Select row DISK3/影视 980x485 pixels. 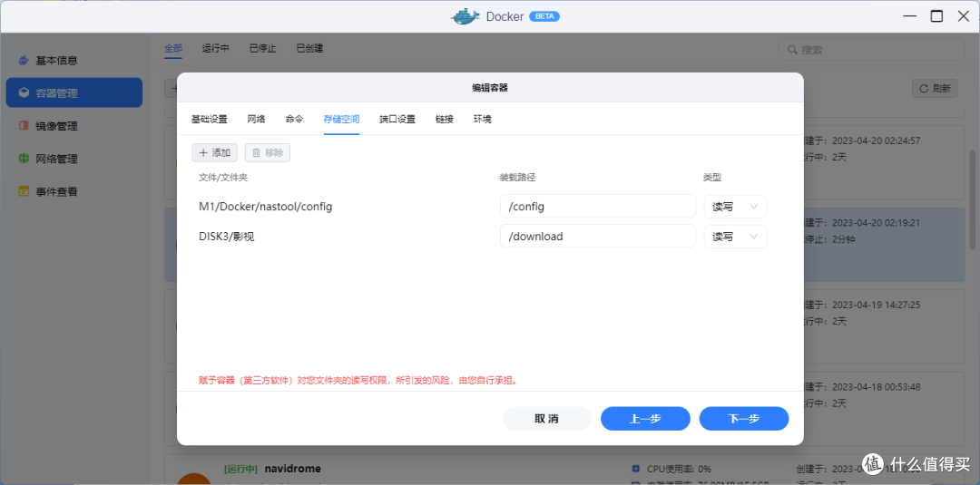coord(228,237)
